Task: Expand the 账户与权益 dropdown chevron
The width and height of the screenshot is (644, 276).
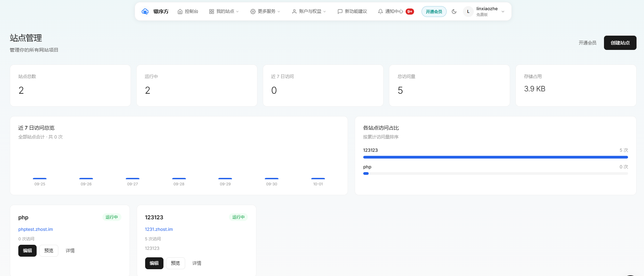Action: pos(325,12)
